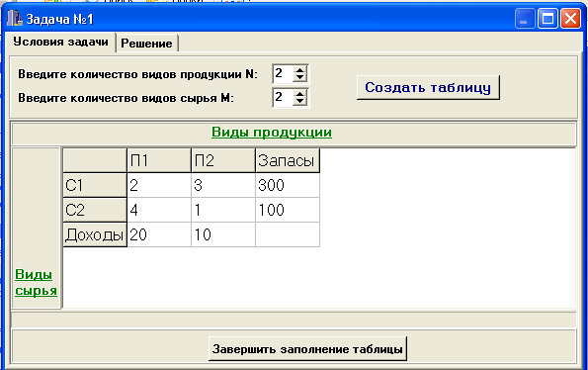Select the Доходы row header
The width and height of the screenshot is (588, 370).
tap(95, 234)
